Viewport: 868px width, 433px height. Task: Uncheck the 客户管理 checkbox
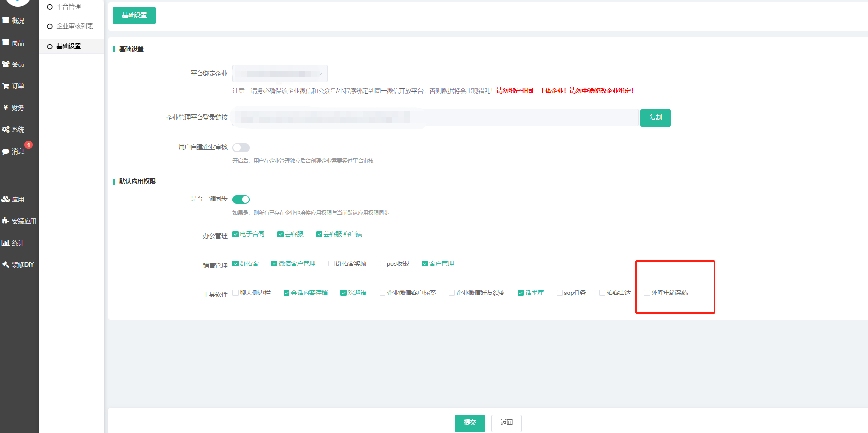tap(425, 263)
